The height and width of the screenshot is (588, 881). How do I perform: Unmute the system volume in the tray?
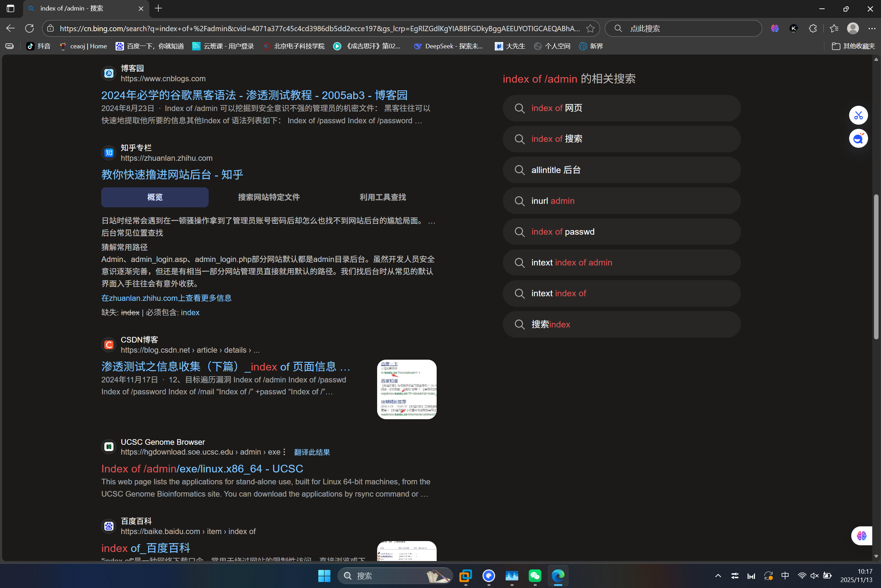[814, 576]
